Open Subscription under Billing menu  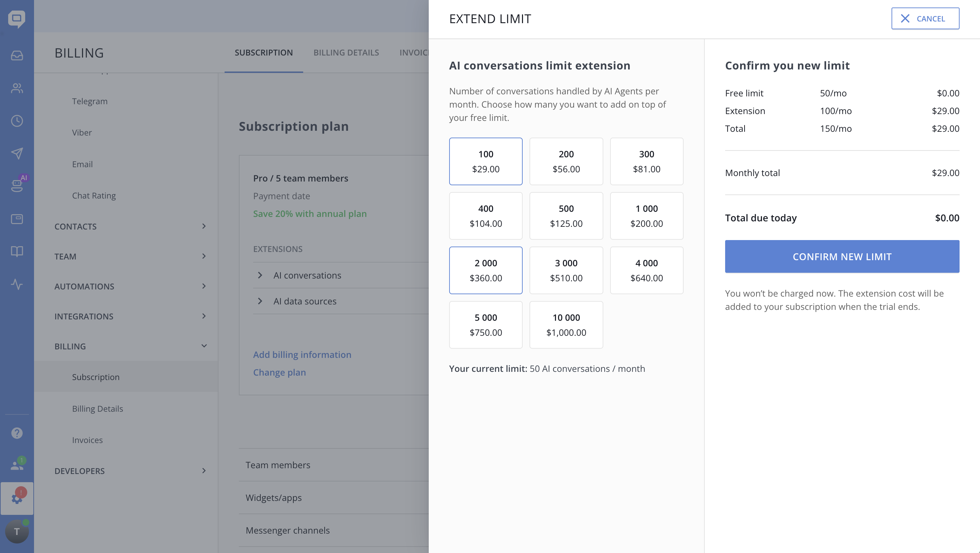pyautogui.click(x=126, y=377)
